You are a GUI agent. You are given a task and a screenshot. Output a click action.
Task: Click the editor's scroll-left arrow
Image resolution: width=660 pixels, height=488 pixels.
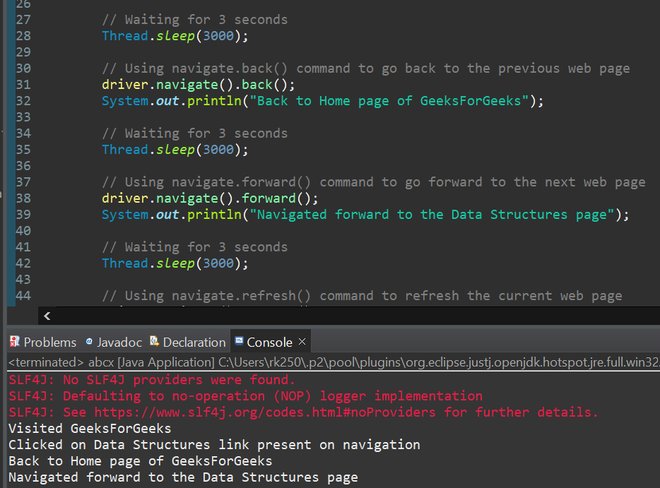[47, 316]
